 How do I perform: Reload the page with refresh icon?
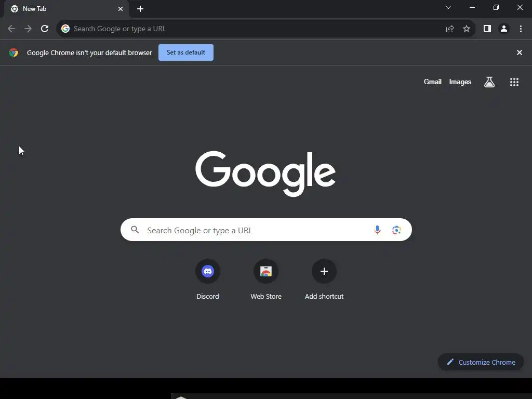[x=45, y=29]
